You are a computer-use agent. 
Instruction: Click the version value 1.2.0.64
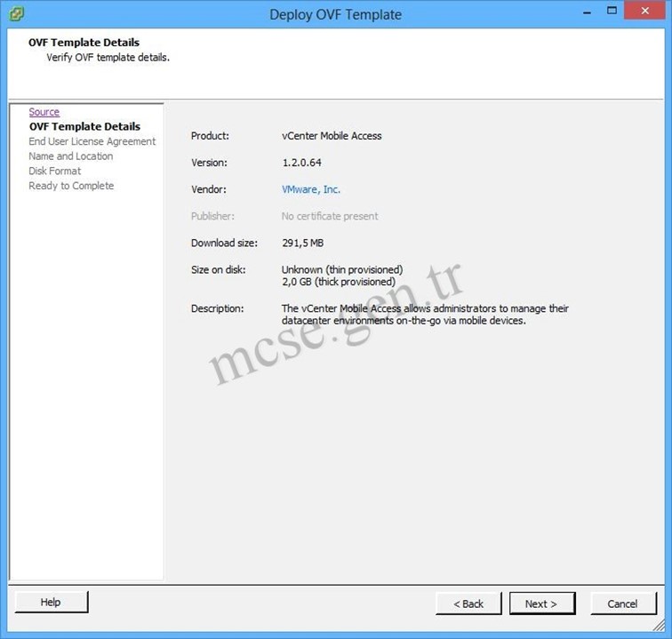coord(301,163)
